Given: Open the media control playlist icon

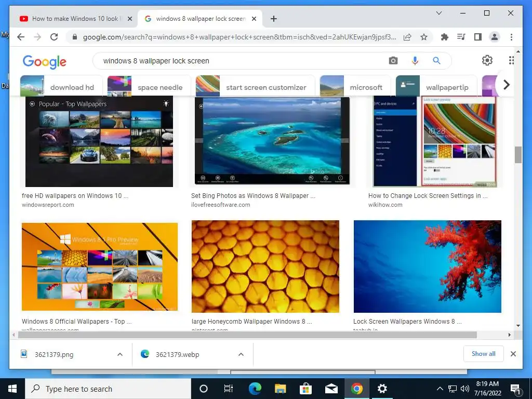Looking at the screenshot, I should pos(461,37).
